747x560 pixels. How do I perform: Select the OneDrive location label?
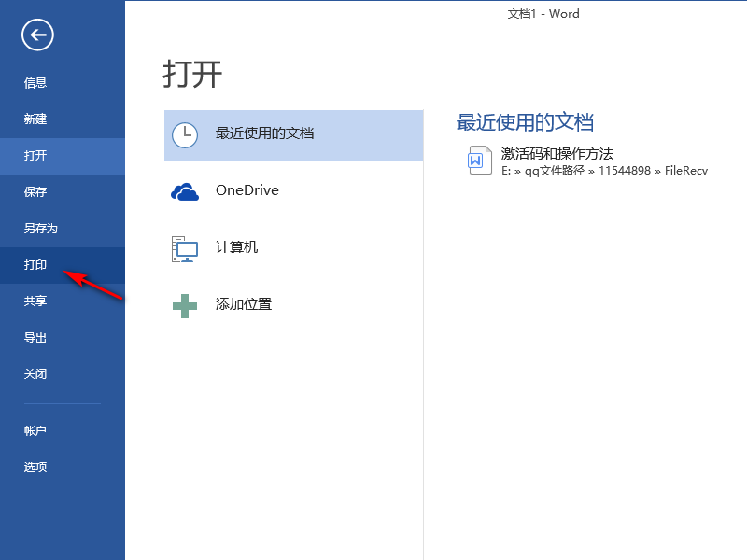[x=247, y=190]
